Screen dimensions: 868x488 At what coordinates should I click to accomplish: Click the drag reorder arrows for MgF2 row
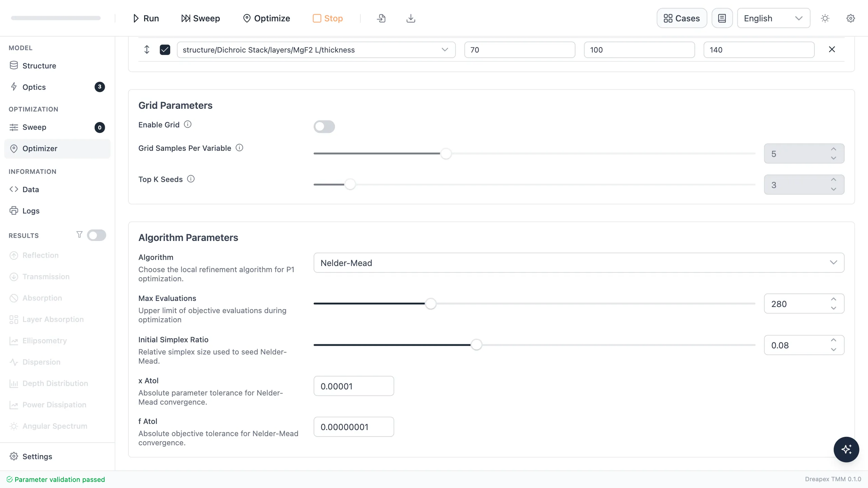(x=147, y=50)
